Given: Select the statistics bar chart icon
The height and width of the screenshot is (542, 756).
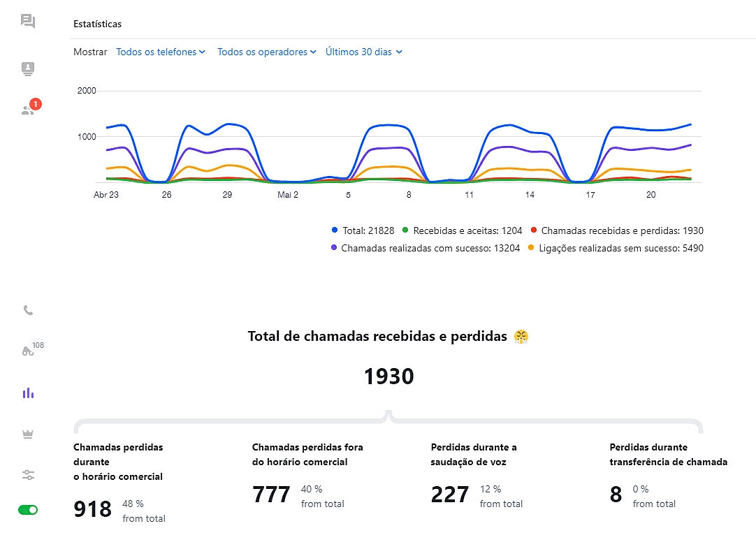Looking at the screenshot, I should pos(28,393).
